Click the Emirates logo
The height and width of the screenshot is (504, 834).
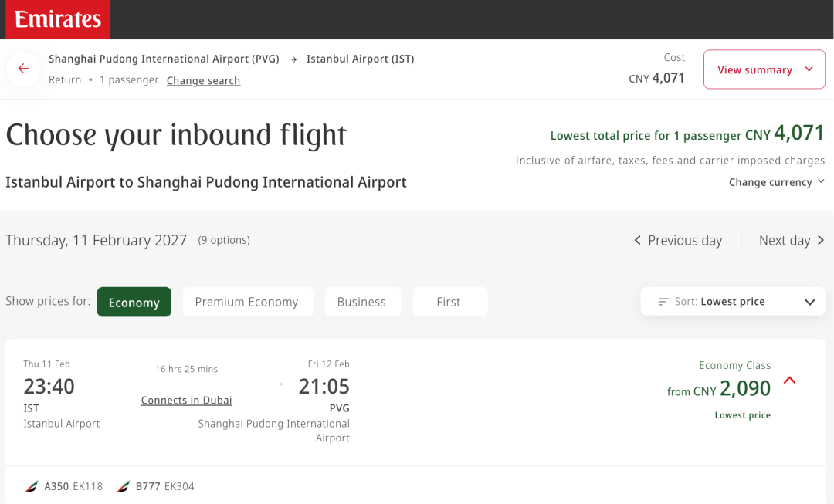pos(58,19)
